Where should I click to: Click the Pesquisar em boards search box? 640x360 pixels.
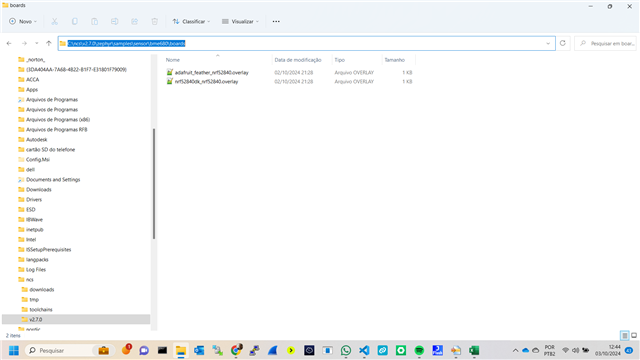606,43
